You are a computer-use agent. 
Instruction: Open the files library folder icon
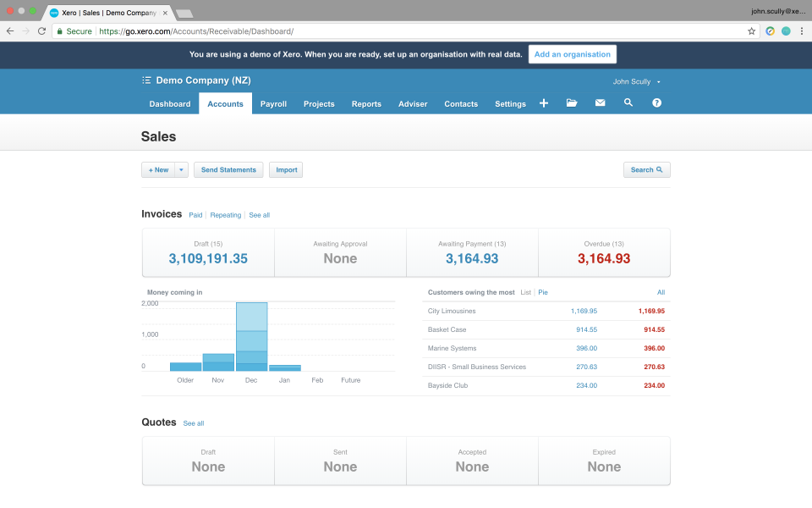pyautogui.click(x=572, y=102)
